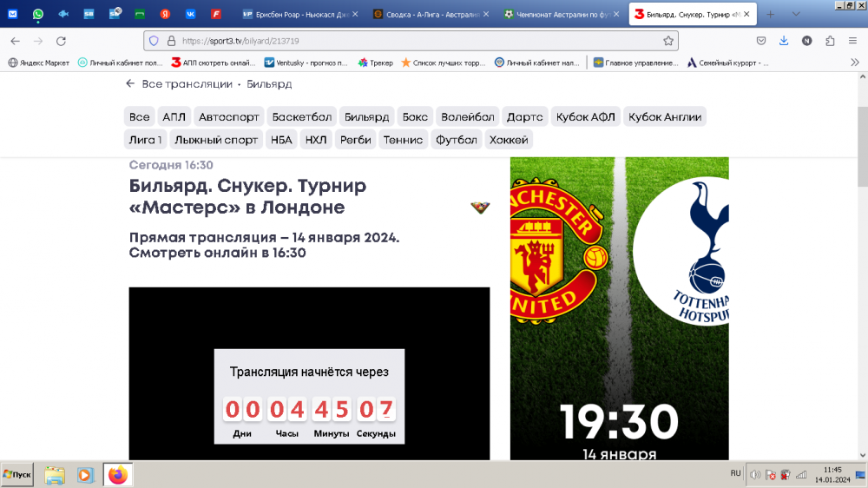Image resolution: width=868 pixels, height=488 pixels.
Task: Open the pinned VK tab
Action: click(190, 15)
